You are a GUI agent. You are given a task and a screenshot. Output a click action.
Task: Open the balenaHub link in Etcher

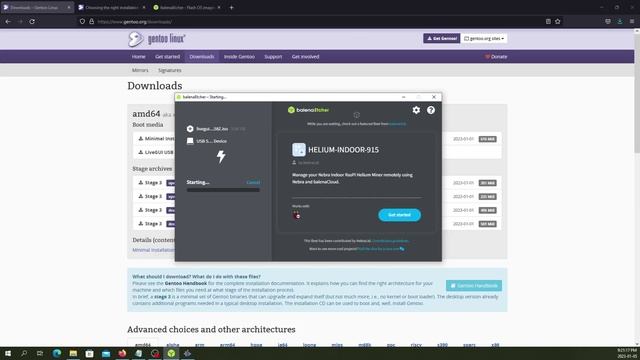[397, 124]
